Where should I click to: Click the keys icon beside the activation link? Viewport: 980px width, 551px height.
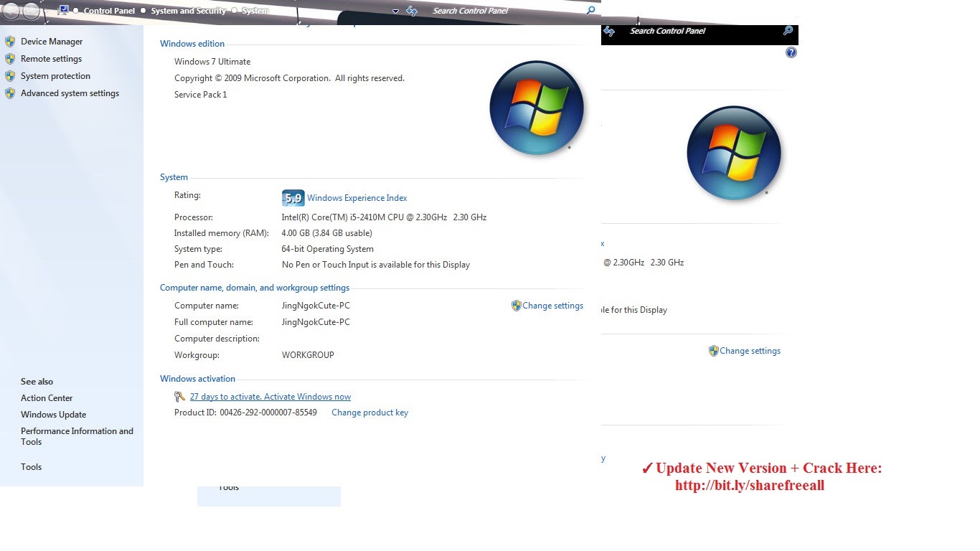point(180,397)
